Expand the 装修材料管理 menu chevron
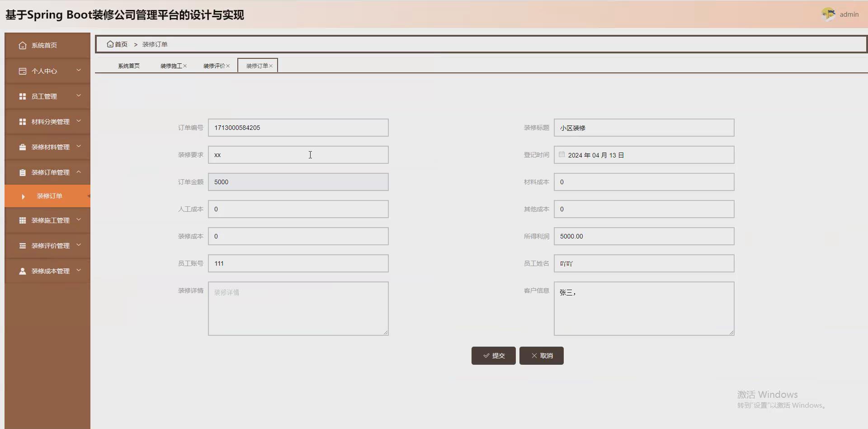 pos(79,146)
